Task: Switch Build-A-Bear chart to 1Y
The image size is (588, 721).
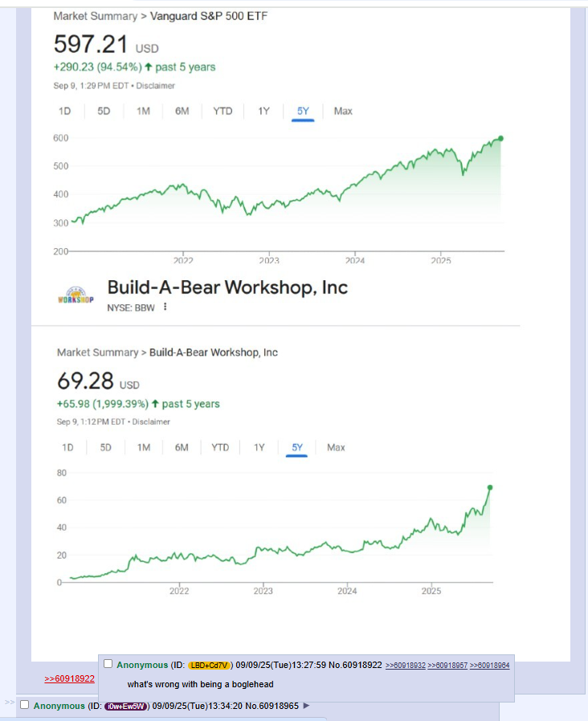Action: [259, 447]
